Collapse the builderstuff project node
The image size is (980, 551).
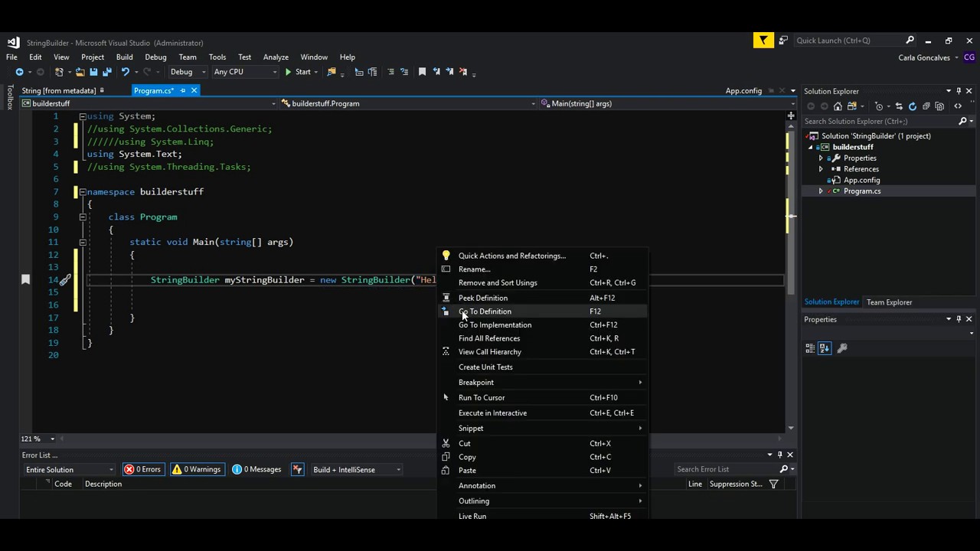[810, 147]
